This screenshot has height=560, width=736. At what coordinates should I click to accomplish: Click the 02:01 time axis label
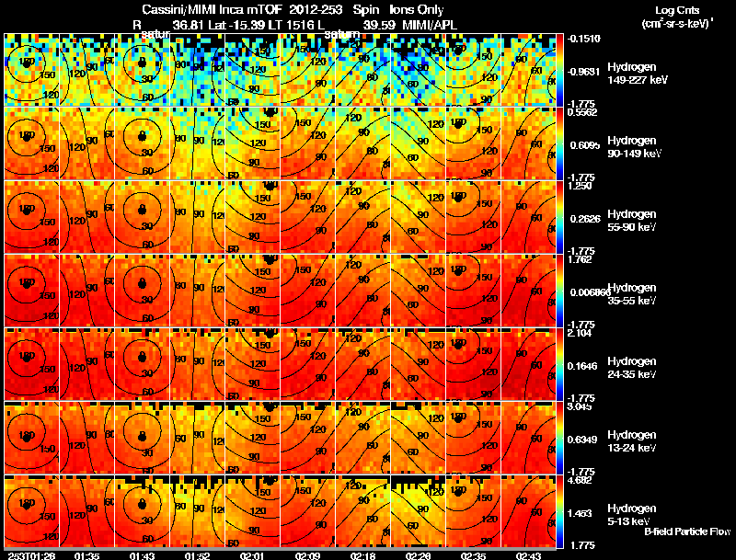point(252,556)
